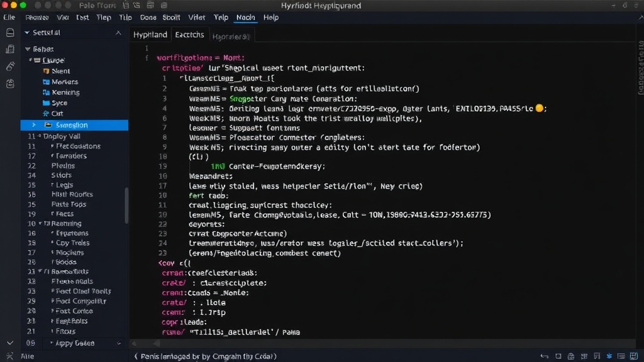Click the editor horizontal scrollbar at bottom
This screenshot has height=362, width=644.
[382, 343]
